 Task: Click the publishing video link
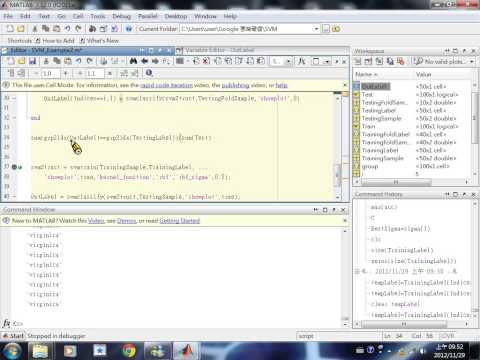[x=235, y=85]
